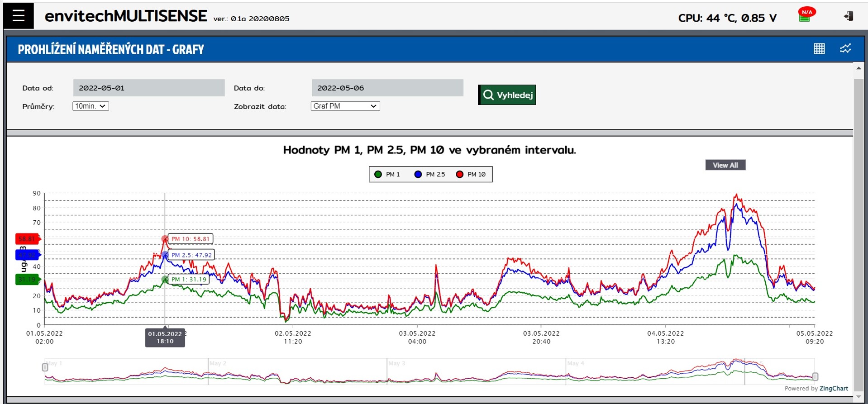Click the scrollbar down arrow
868x404 pixels.
click(x=858, y=397)
